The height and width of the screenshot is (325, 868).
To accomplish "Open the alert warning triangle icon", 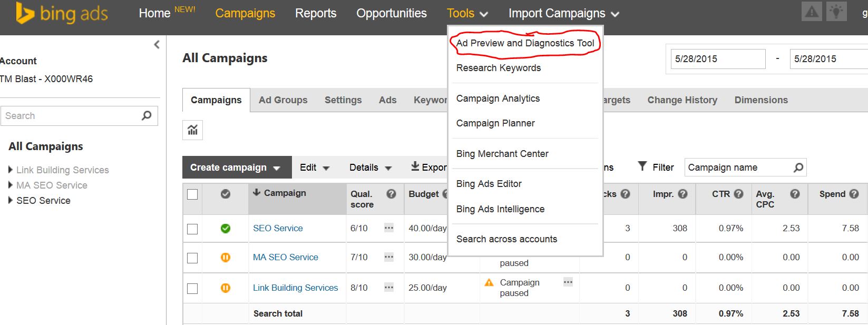I will pos(812,12).
